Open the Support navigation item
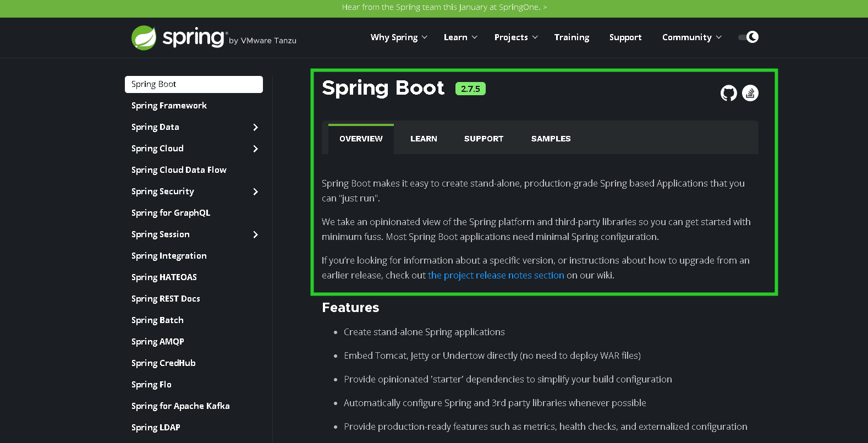868x443 pixels. tap(625, 37)
